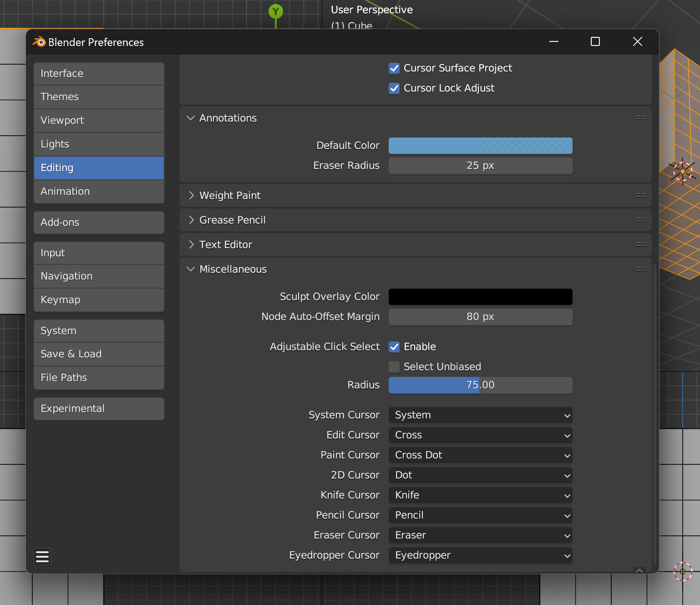Open the Eyedropper Cursor dropdown
This screenshot has height=605, width=700.
pyautogui.click(x=481, y=555)
